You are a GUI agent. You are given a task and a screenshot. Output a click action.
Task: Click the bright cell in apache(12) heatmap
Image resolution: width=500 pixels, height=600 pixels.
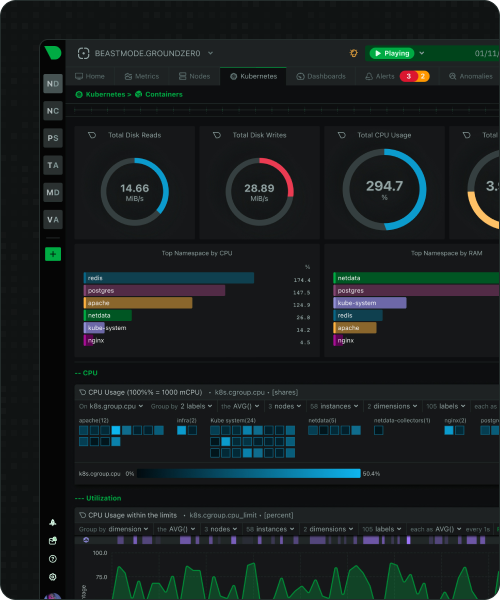(x=116, y=430)
